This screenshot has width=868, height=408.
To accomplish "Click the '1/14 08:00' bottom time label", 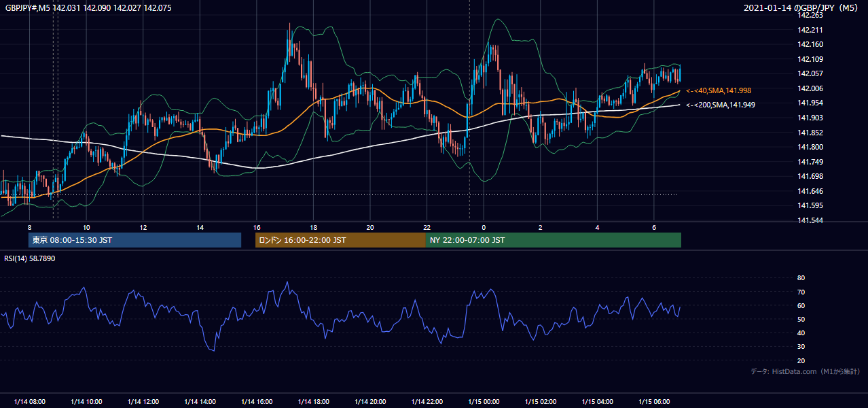I will [29, 402].
